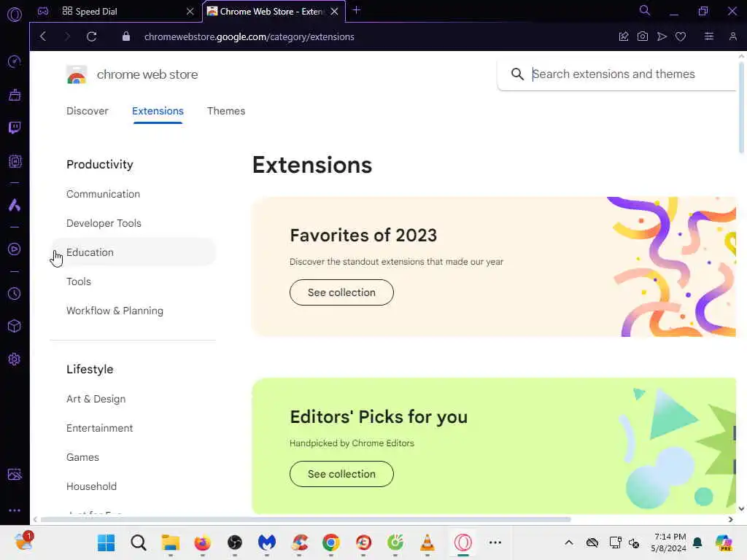Screen dimensions: 747x560
Task: Click the Editors' Picks for you heading
Action: pyautogui.click(x=379, y=416)
